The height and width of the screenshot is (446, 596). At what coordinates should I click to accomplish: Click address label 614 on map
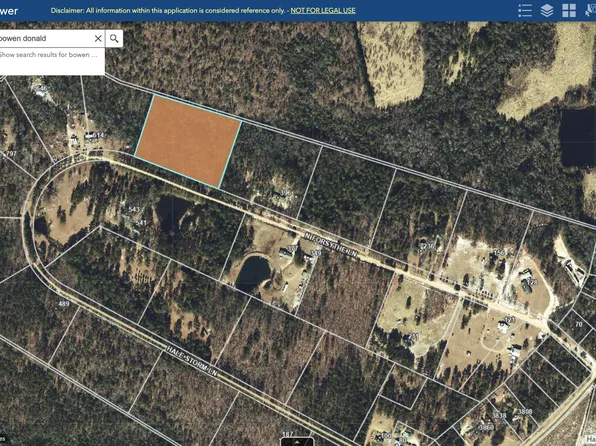(98, 135)
